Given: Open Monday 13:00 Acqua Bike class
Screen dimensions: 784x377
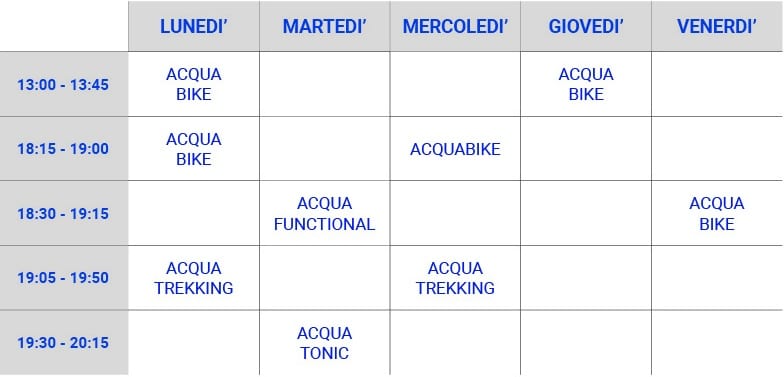Looking at the screenshot, I should point(194,84).
